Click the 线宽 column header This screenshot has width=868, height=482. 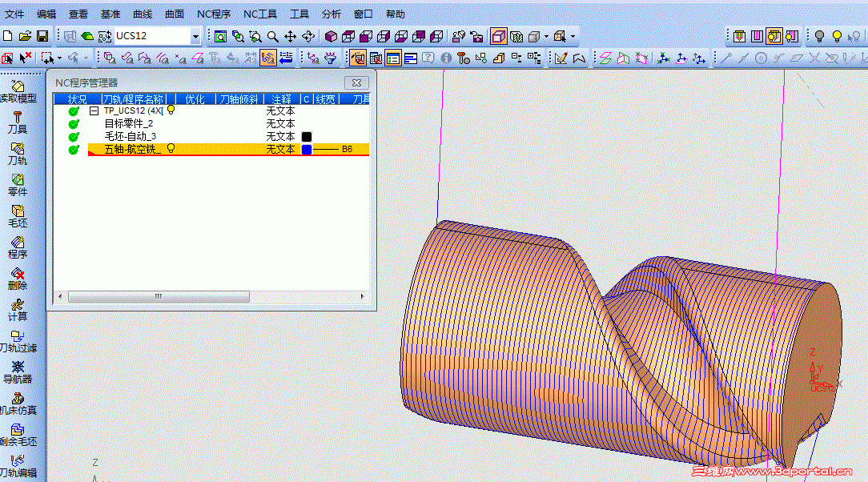point(325,99)
